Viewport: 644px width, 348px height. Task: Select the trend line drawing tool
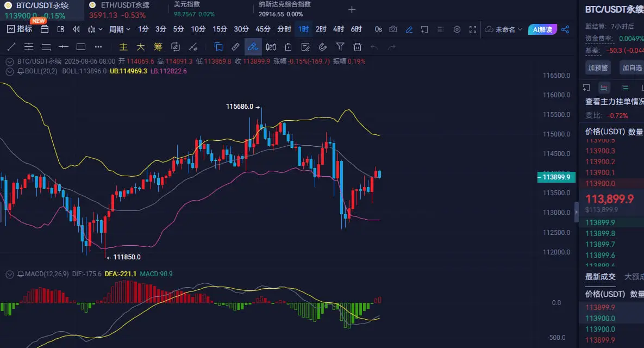(11, 47)
